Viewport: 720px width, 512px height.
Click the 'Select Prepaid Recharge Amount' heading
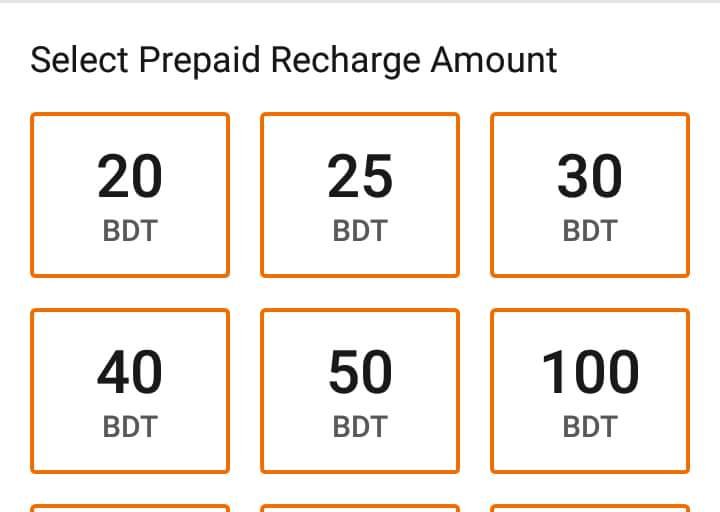click(293, 60)
